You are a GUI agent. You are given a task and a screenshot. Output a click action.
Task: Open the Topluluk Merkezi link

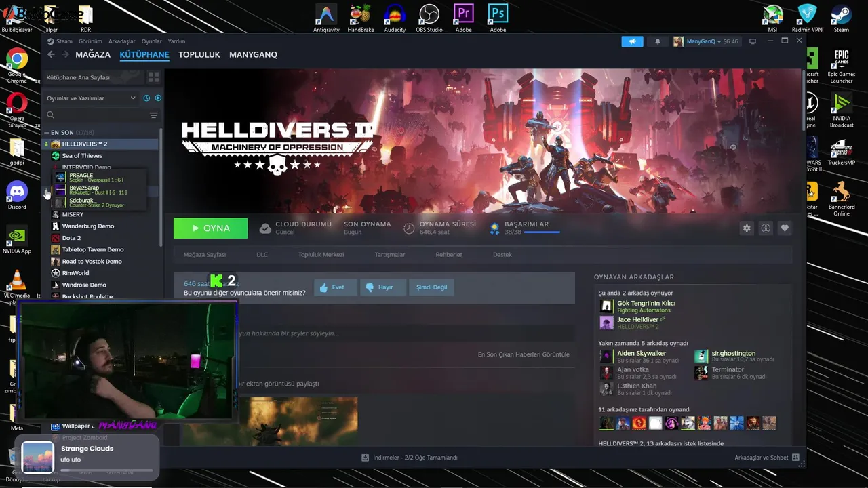click(x=321, y=255)
